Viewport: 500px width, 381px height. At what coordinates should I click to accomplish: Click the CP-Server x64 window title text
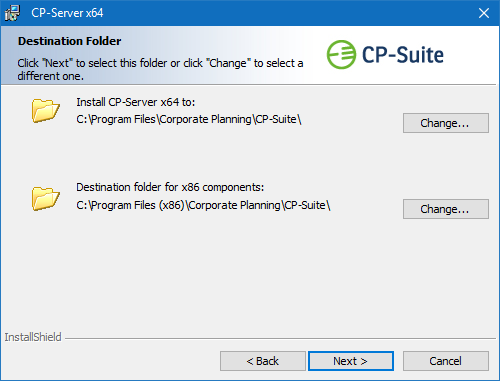[67, 13]
